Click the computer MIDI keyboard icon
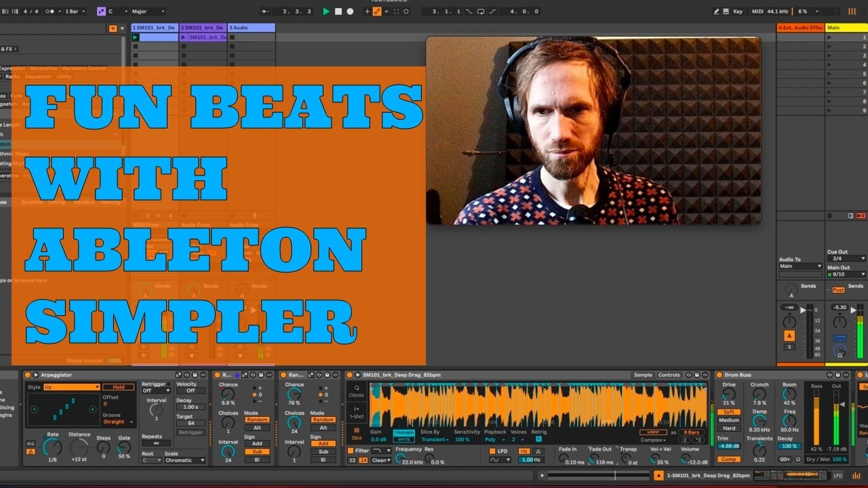868x488 pixels. click(726, 12)
